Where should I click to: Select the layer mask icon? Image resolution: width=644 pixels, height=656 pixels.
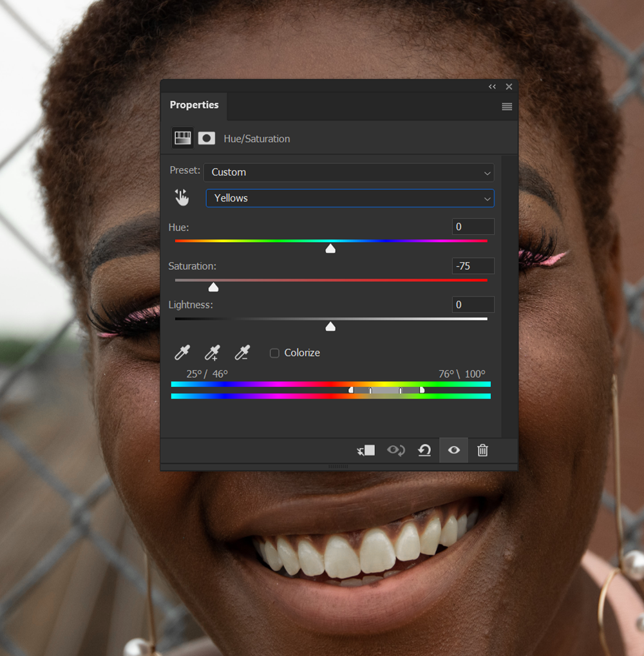click(x=206, y=138)
